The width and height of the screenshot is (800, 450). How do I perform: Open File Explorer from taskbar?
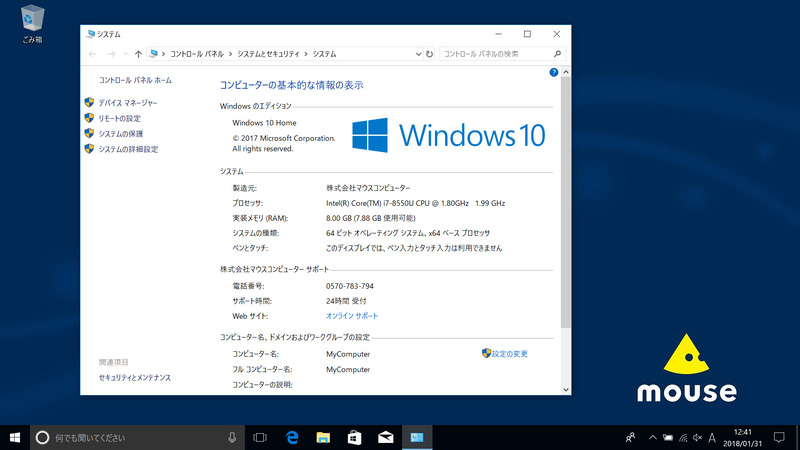pos(323,438)
